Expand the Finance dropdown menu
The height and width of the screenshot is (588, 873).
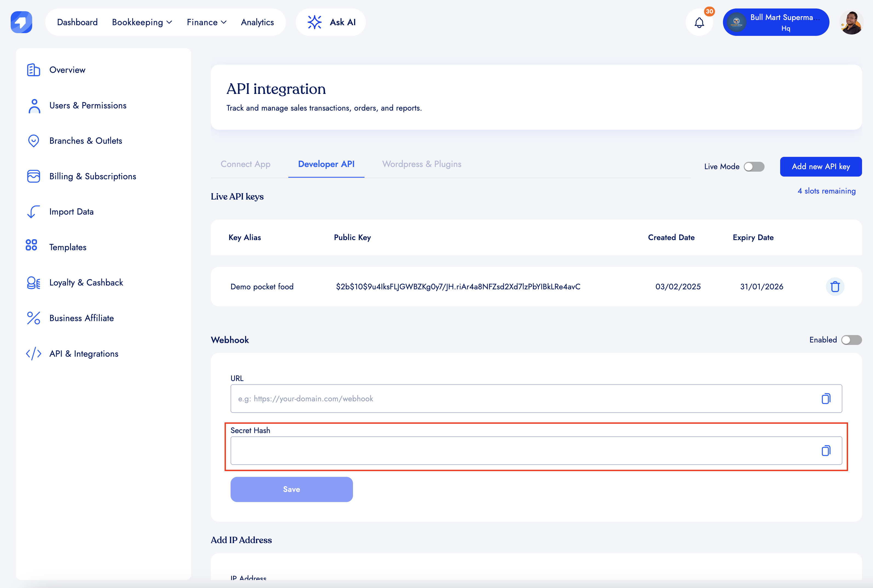click(206, 22)
